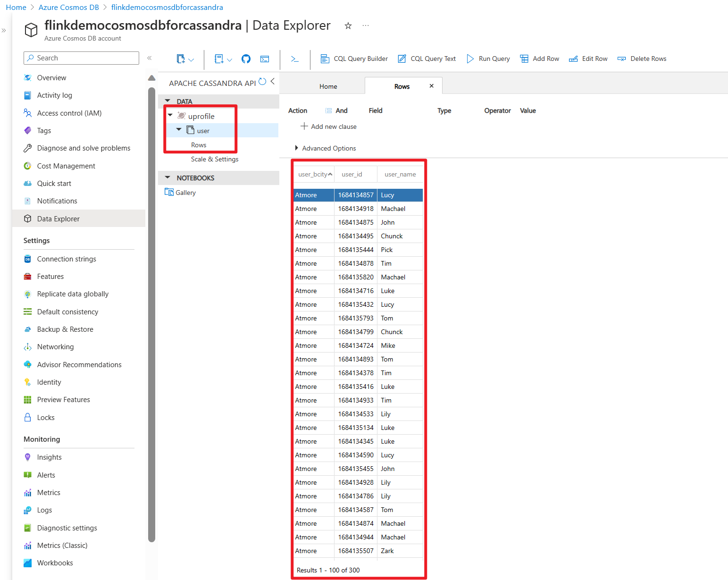This screenshot has height=580, width=728.
Task: Click the Locks padlock icon
Action: 28,418
